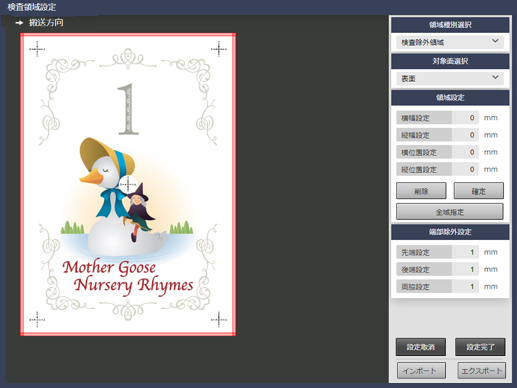The width and height of the screenshot is (517, 388).
Task: Click the 領域種別選択 section header
Action: 450,25
